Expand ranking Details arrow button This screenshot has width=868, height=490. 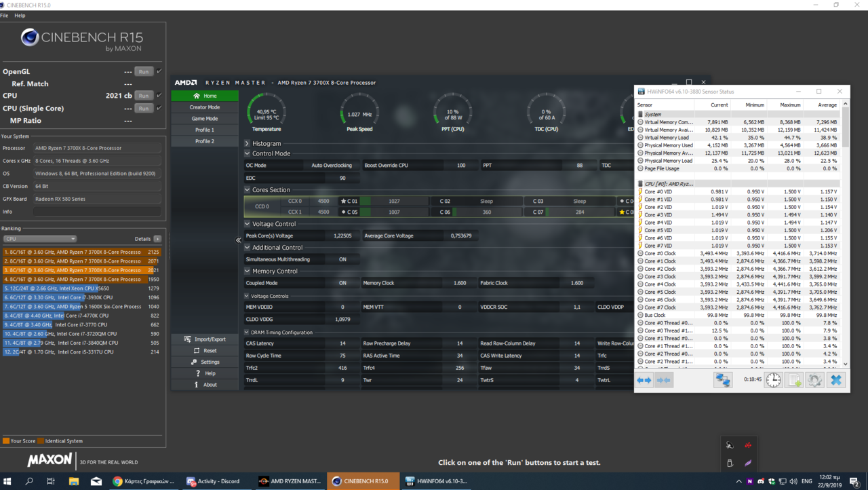point(157,239)
